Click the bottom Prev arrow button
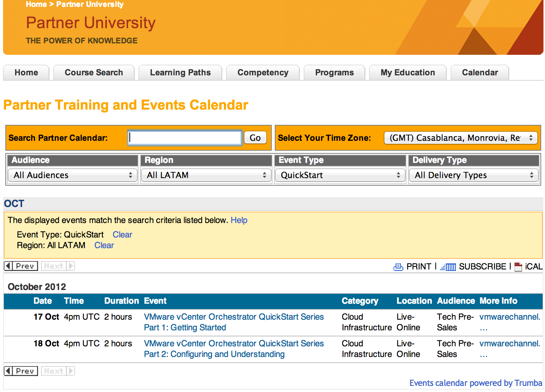The image size is (545, 392). pyautogui.click(x=21, y=371)
